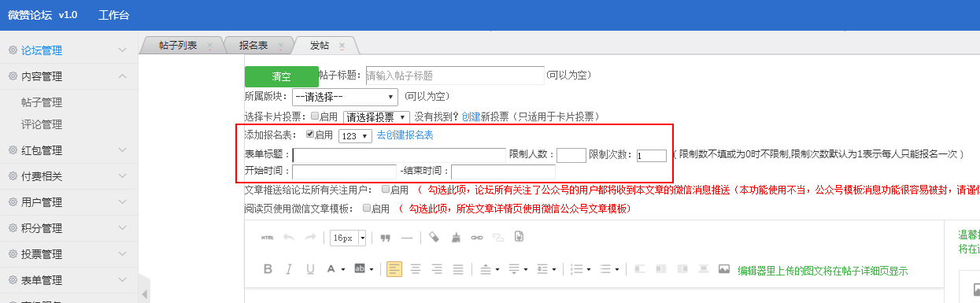Viewport: 980px width, 303px height.
Task: Expand the 积分管理 sidebar section
Action: 69,228
